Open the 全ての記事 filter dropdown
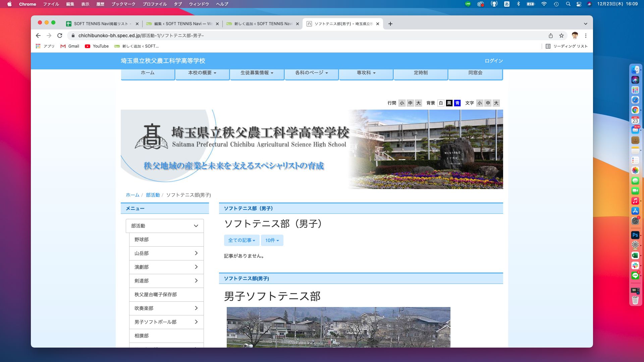The image size is (644, 362). point(241,240)
